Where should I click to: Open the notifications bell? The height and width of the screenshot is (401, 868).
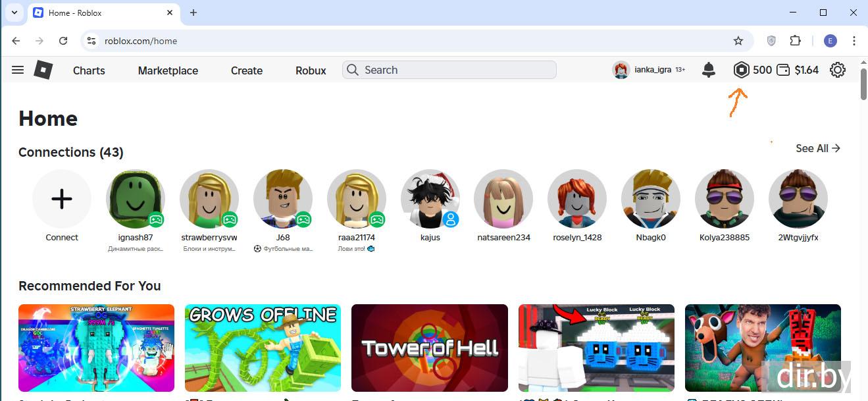coord(709,70)
